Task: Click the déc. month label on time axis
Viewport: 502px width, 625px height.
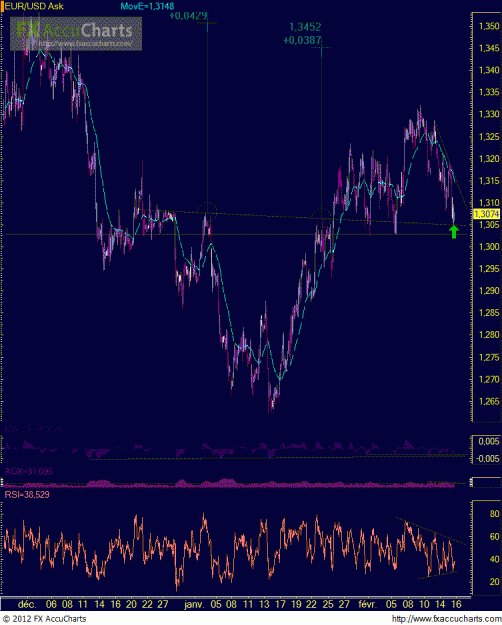Action: [x=27, y=604]
